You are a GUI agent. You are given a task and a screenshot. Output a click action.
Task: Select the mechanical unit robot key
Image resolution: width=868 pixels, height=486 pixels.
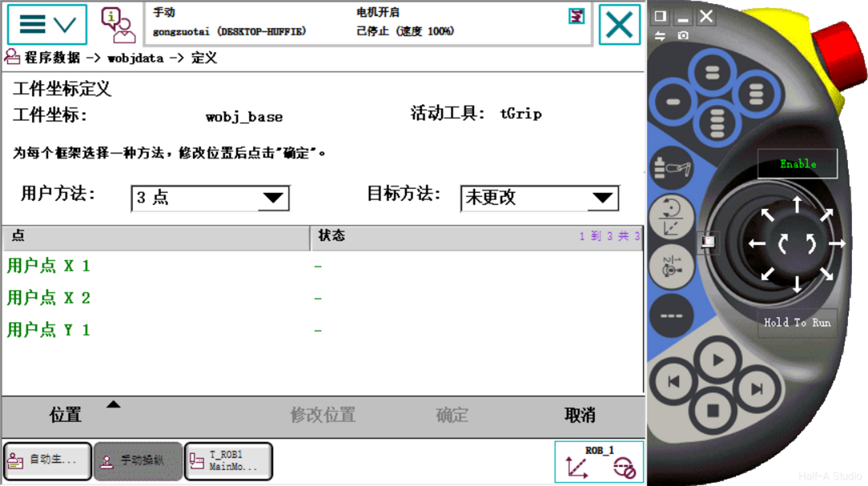coord(673,169)
